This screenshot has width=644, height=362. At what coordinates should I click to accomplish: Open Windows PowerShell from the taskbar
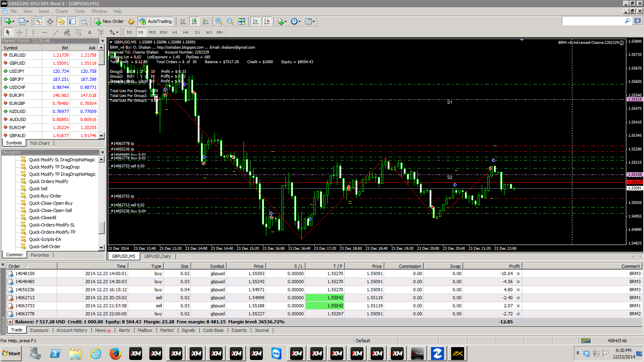(x=55, y=354)
